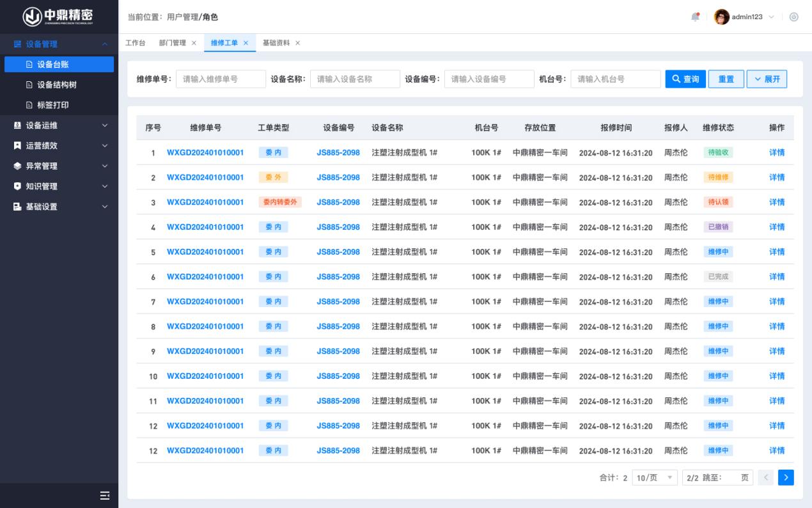The image size is (812, 508).
Task: Click the 维修单号 input field
Action: (221, 79)
